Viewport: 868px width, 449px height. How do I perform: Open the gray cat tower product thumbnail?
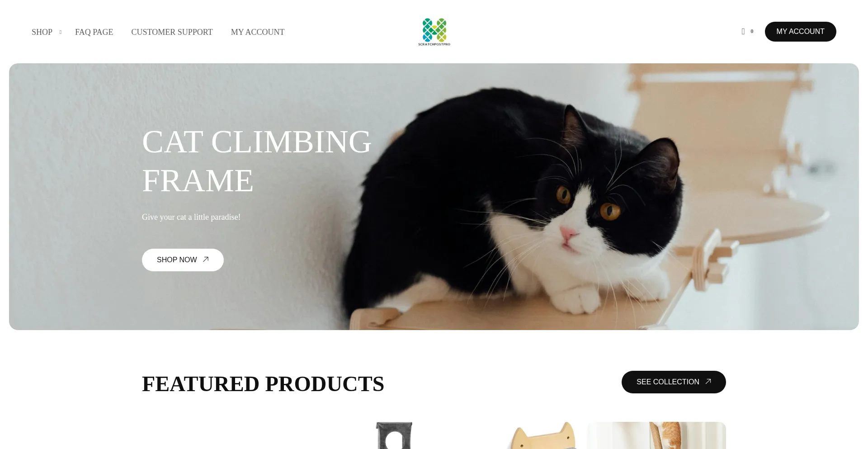(x=394, y=435)
